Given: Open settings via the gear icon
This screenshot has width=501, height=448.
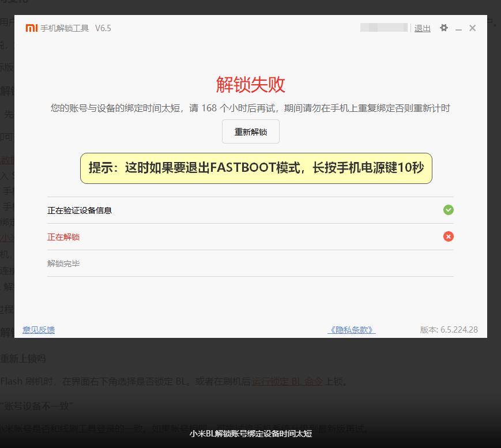Looking at the screenshot, I should pyautogui.click(x=443, y=28).
